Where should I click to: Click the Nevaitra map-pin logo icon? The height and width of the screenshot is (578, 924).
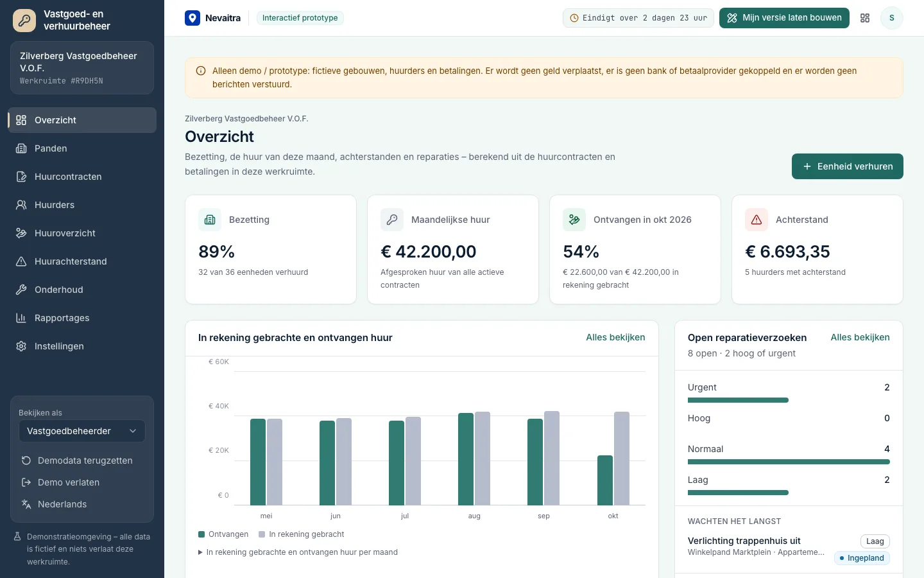coord(193,18)
